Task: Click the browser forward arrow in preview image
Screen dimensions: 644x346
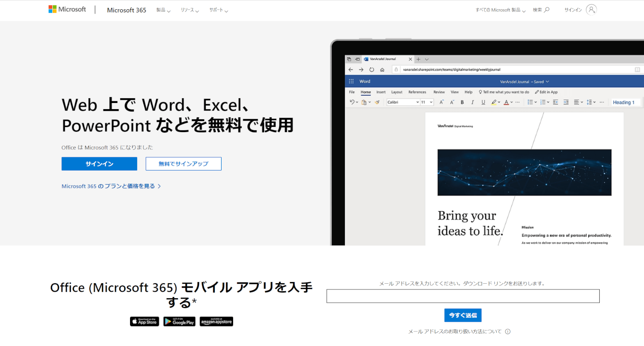Action: click(x=361, y=69)
